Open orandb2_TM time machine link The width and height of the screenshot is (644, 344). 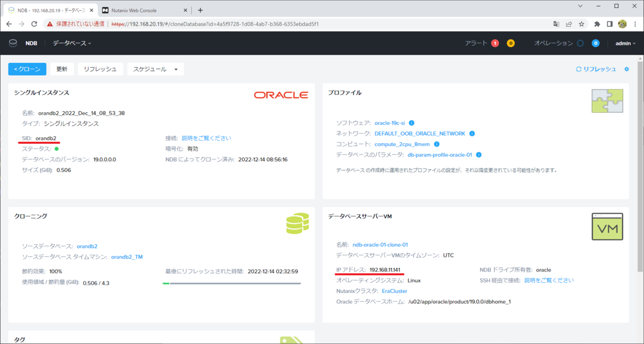(127, 257)
